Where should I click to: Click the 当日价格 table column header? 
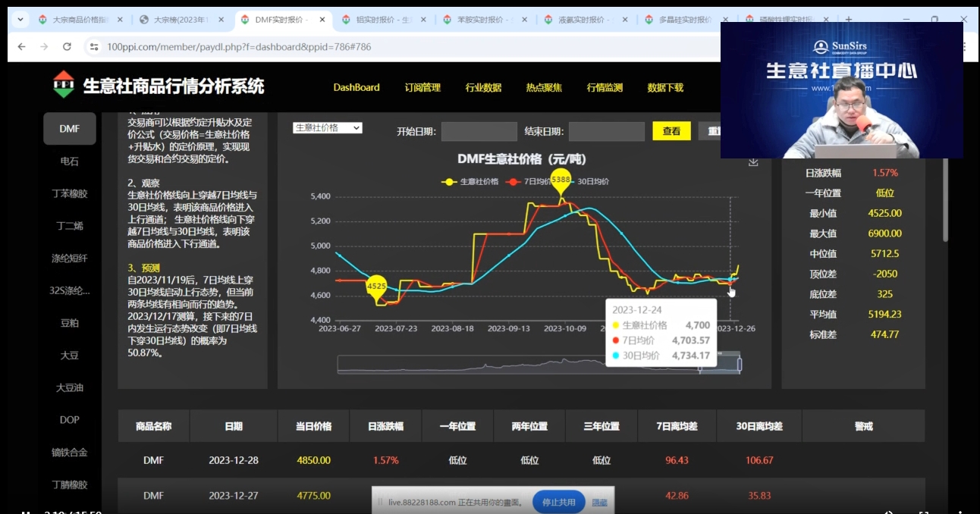313,426
